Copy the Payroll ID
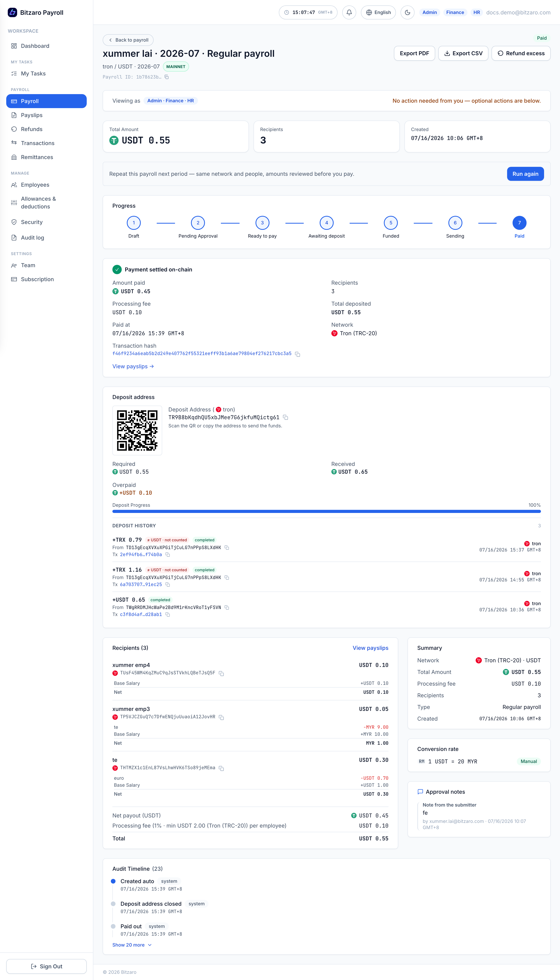Viewport: 560px width, 980px height. [x=166, y=77]
